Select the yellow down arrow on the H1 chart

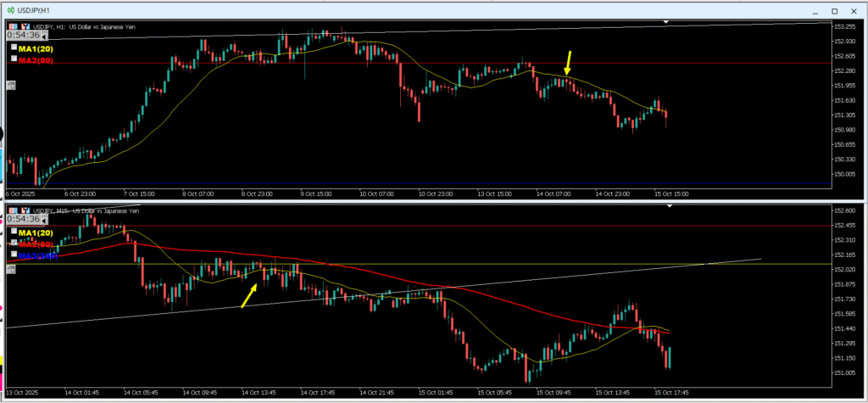pyautogui.click(x=569, y=61)
